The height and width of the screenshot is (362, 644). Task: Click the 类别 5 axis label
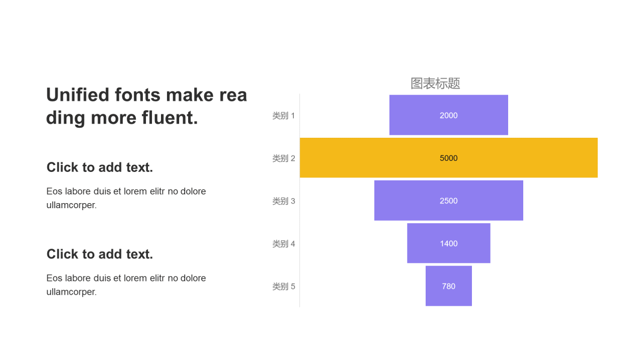(284, 287)
